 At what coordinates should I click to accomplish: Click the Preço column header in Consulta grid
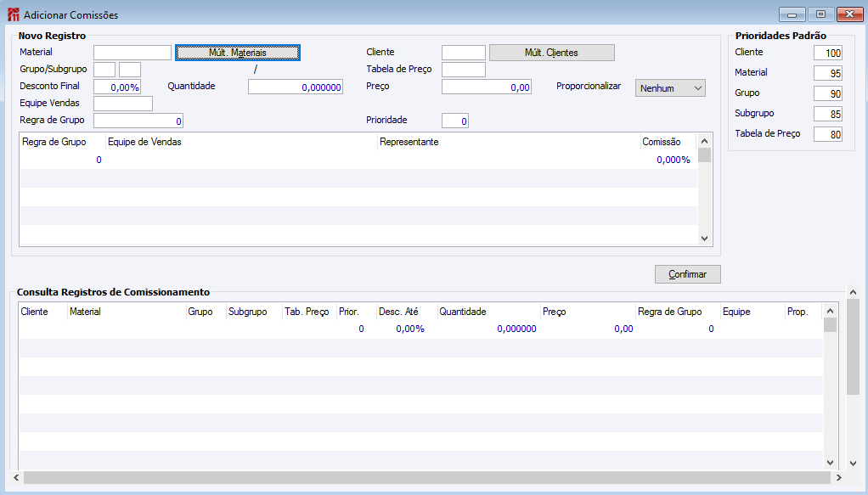[x=588, y=312]
